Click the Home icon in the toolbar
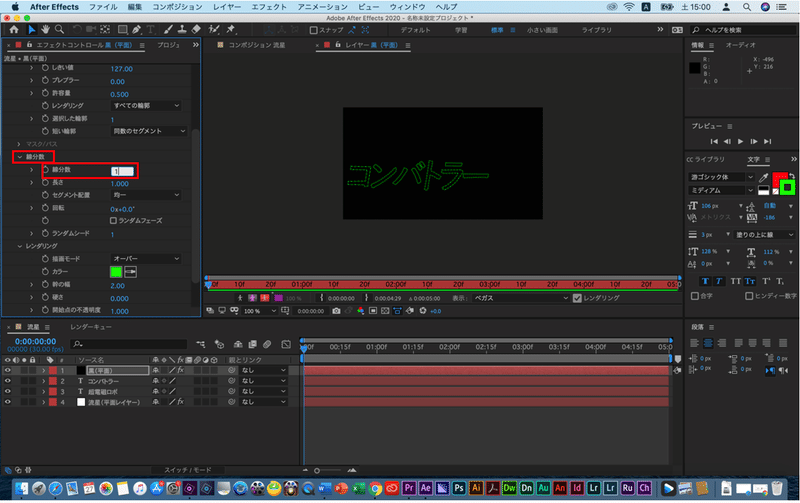The image size is (800, 503). click(x=14, y=30)
